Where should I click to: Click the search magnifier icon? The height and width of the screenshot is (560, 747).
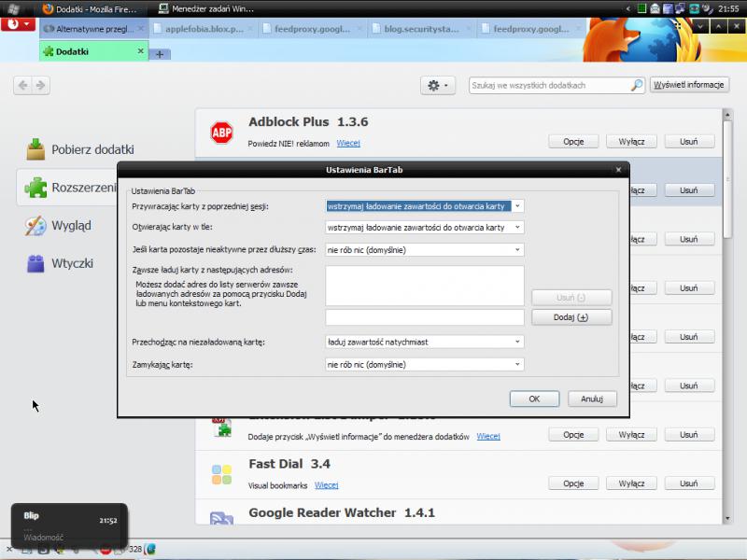(x=637, y=85)
